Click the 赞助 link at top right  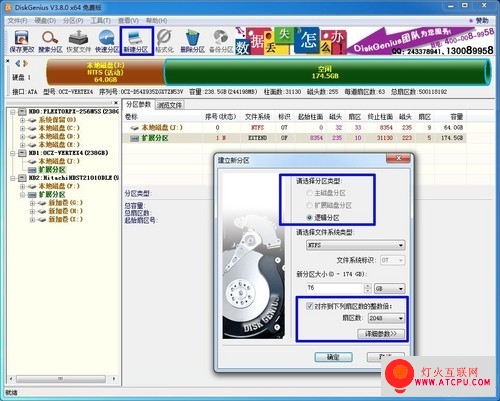pos(482,21)
